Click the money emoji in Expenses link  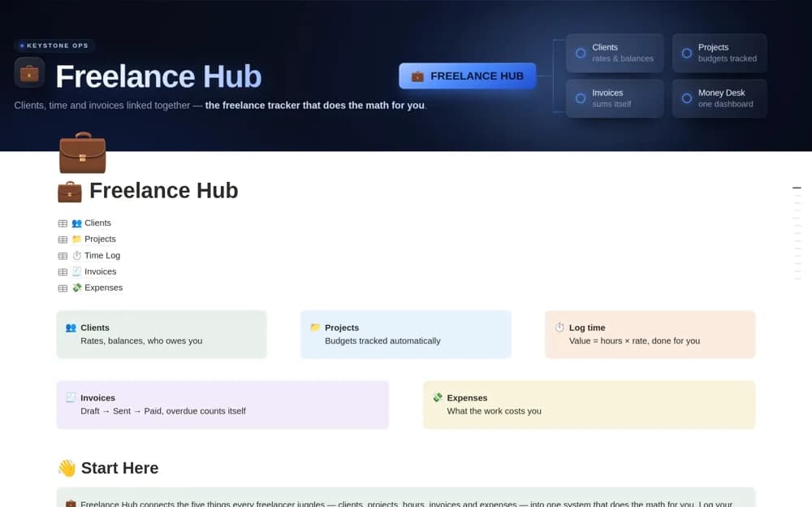pyautogui.click(x=76, y=287)
